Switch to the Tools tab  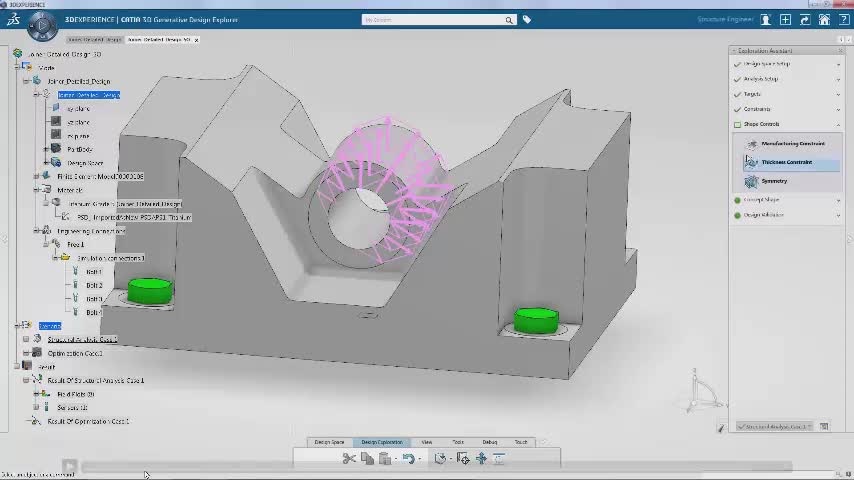(x=458, y=442)
